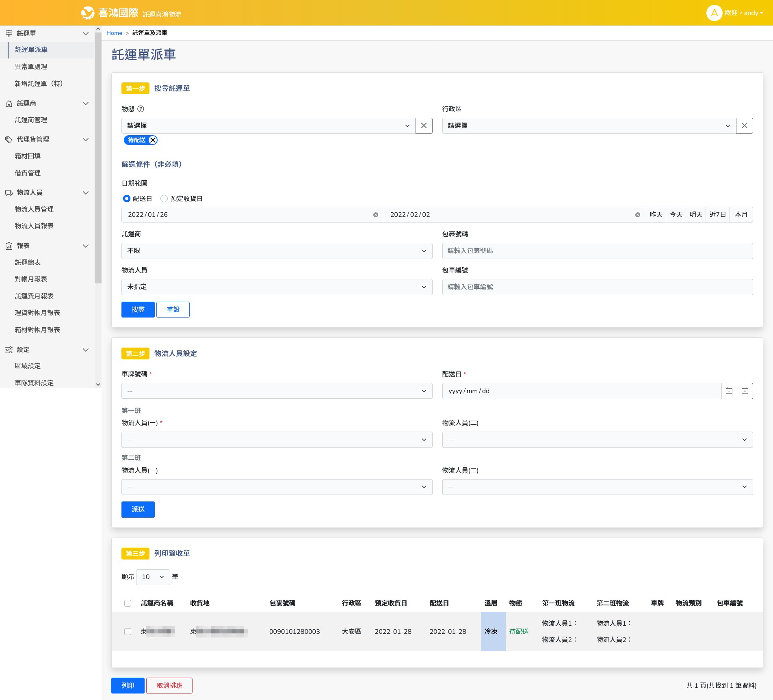Clear the end date 2022/02/02
Image resolution: width=773 pixels, height=700 pixels.
click(638, 215)
